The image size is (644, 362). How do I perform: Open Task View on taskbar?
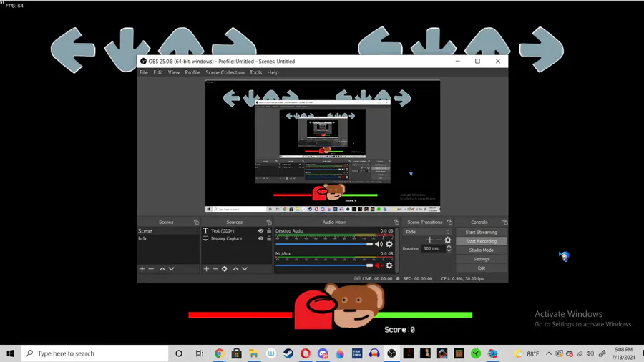tap(200, 353)
